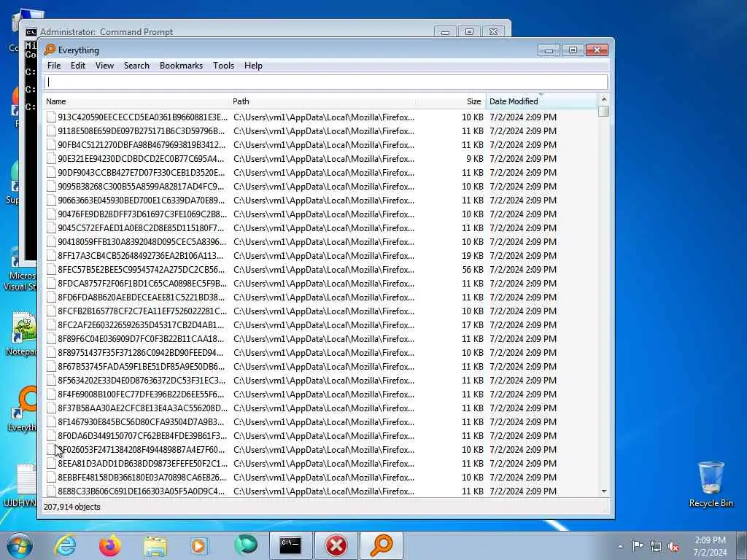The image size is (747, 560).
Task: Click file icon of 8EBBFE48158DB366180 row
Action: pyautogui.click(x=51, y=477)
